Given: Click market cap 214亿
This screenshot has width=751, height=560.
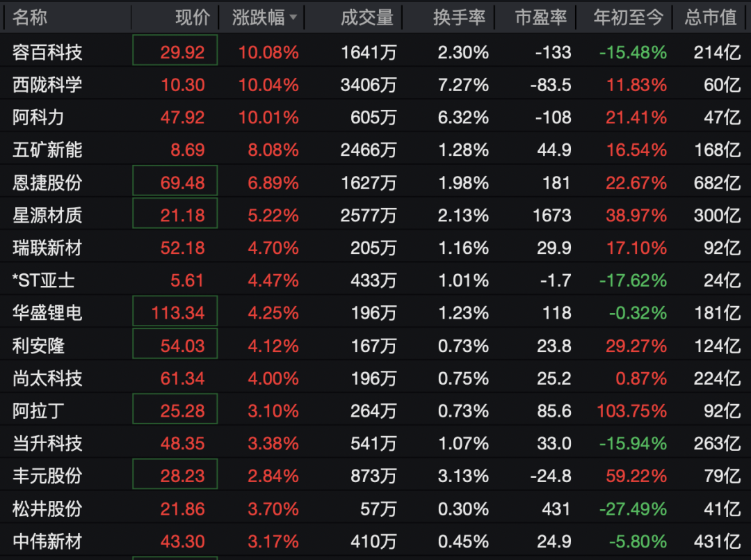Looking at the screenshot, I should [x=717, y=52].
